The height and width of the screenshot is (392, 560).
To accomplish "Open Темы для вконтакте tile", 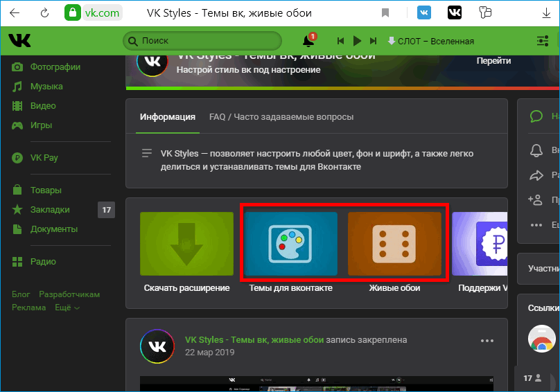I will tap(291, 244).
